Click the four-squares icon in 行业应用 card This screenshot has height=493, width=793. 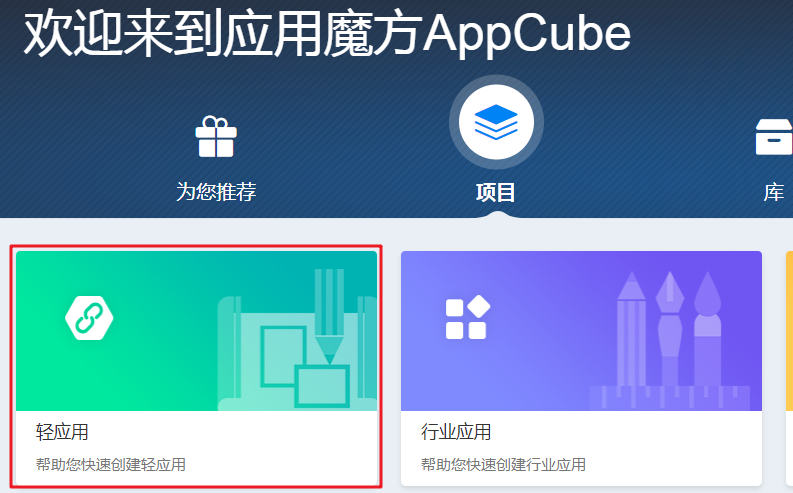pos(467,317)
